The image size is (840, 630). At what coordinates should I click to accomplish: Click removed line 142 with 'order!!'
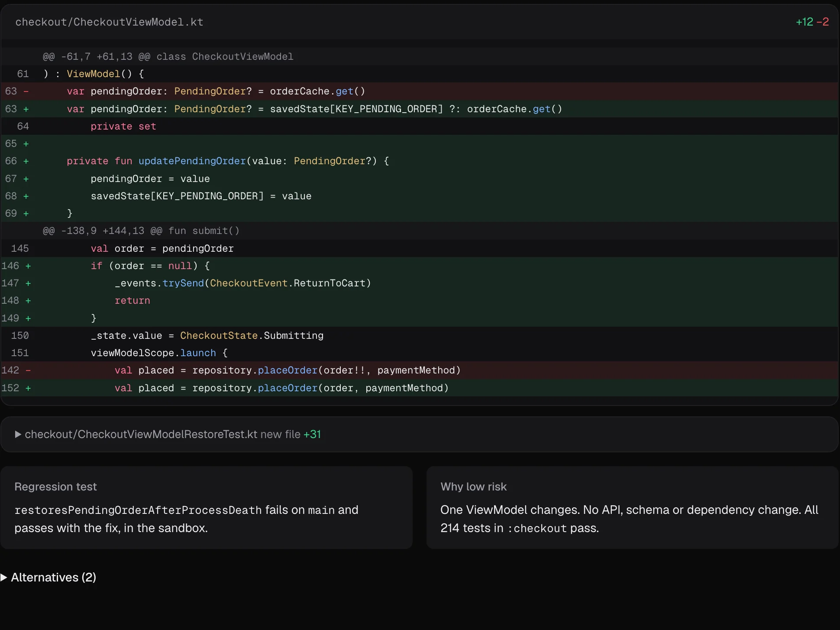click(420, 370)
